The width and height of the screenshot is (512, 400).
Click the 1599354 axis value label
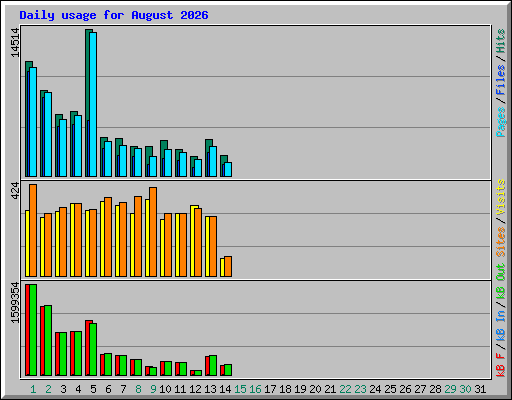pos(15,303)
